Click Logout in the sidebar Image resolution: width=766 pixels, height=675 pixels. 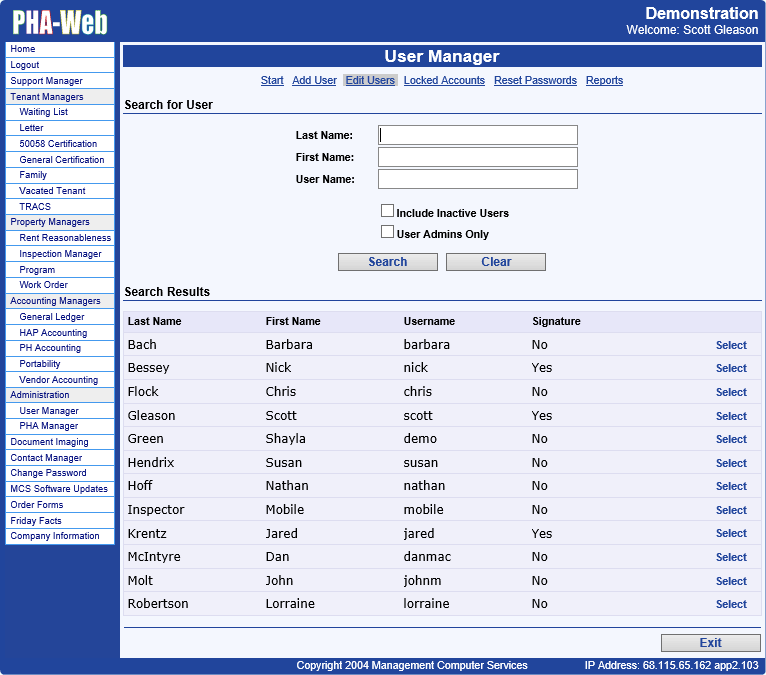point(60,65)
